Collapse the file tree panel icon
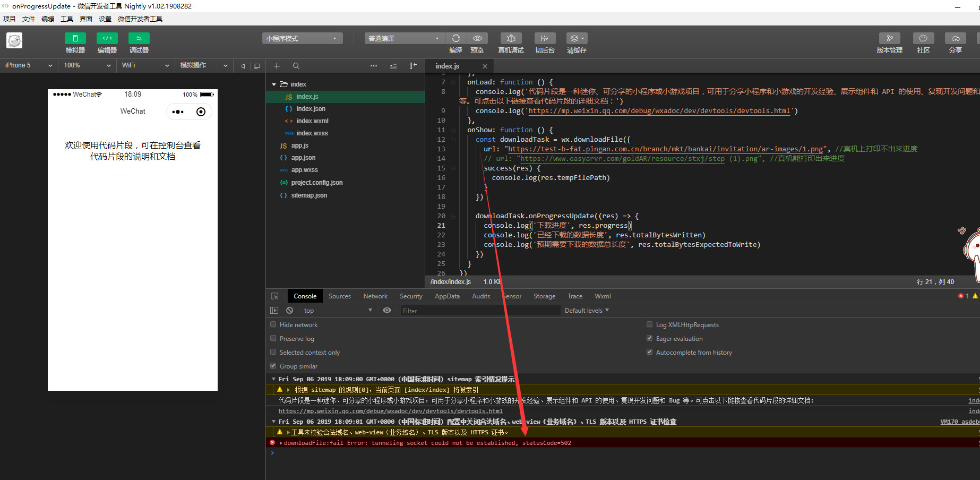Image resolution: width=980 pixels, height=480 pixels. (413, 66)
